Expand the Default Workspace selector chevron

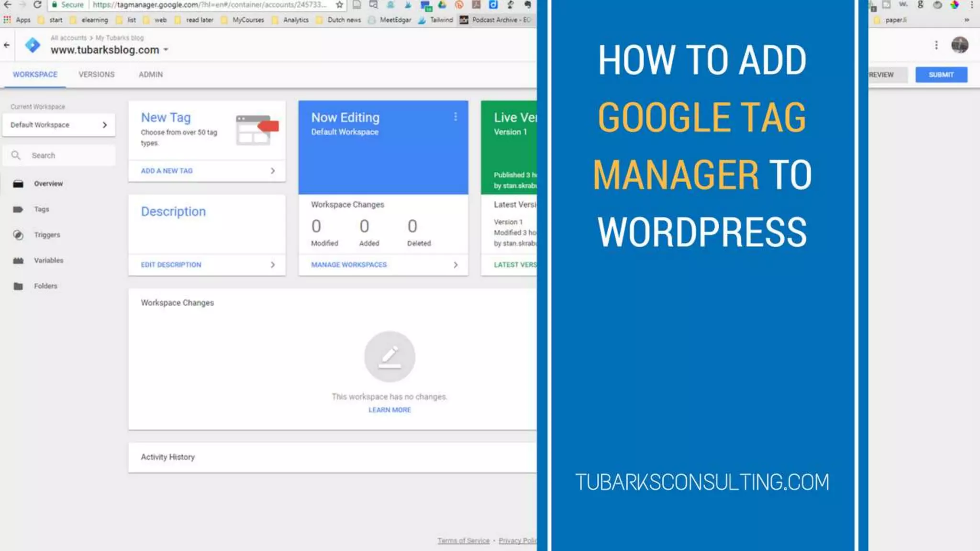tap(105, 125)
